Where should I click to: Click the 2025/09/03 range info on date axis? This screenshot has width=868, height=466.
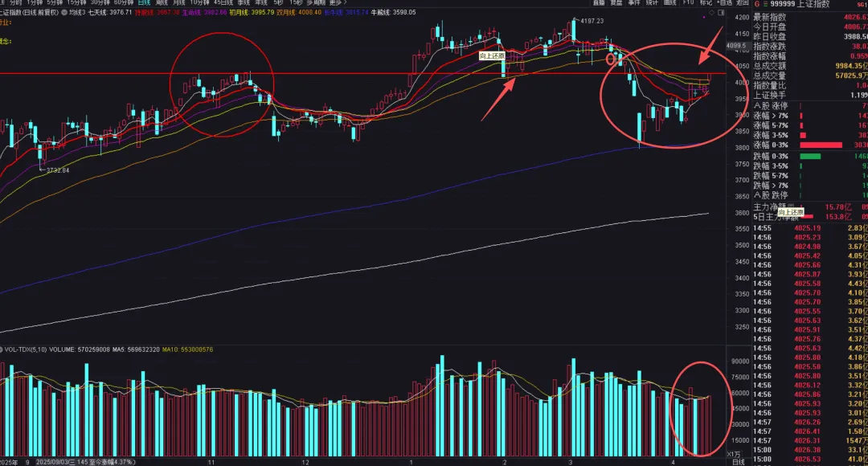click(x=86, y=462)
